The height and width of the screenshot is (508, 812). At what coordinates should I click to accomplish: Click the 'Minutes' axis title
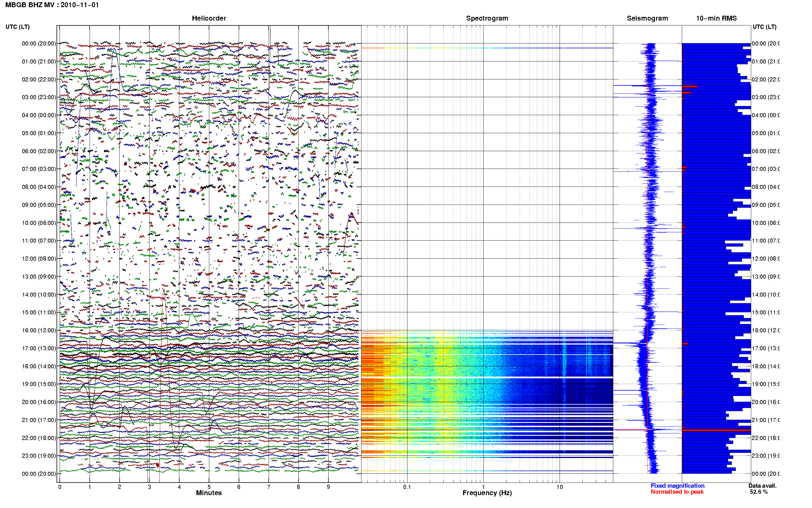(x=209, y=493)
